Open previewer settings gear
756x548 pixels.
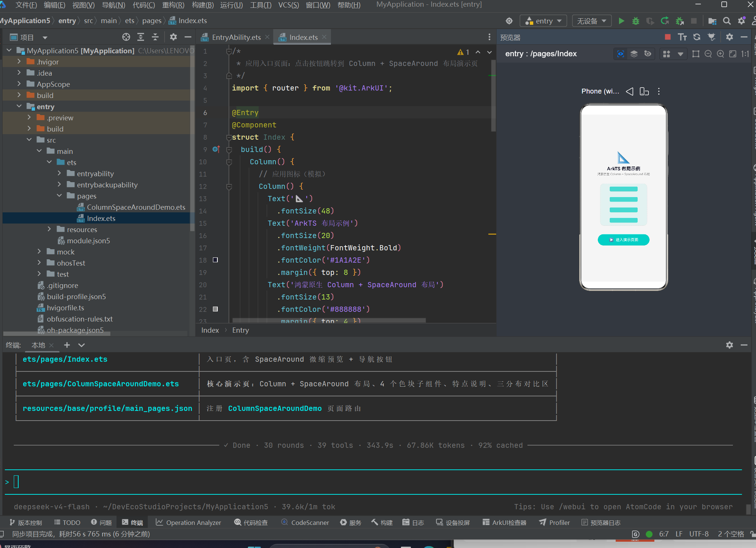point(730,37)
